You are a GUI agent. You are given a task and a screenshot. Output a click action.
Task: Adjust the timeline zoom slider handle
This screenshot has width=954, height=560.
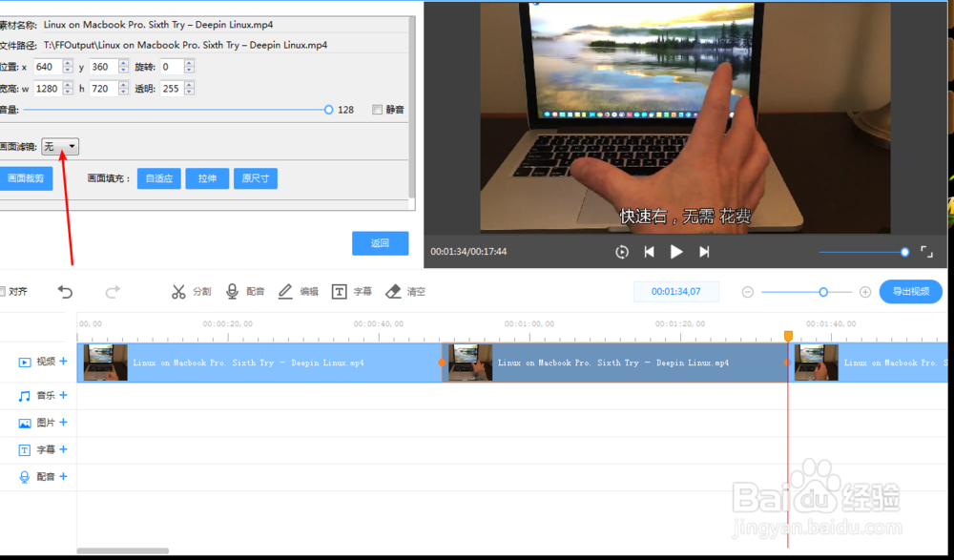(x=823, y=292)
